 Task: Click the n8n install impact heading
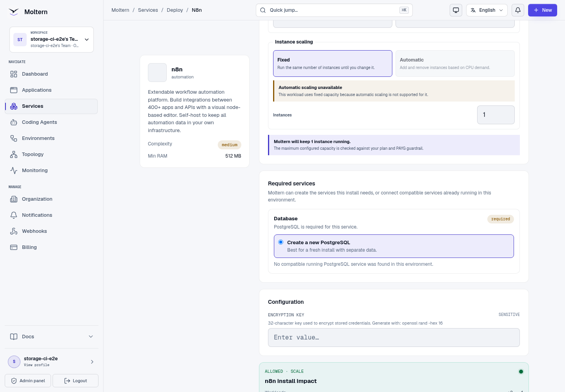tap(291, 381)
